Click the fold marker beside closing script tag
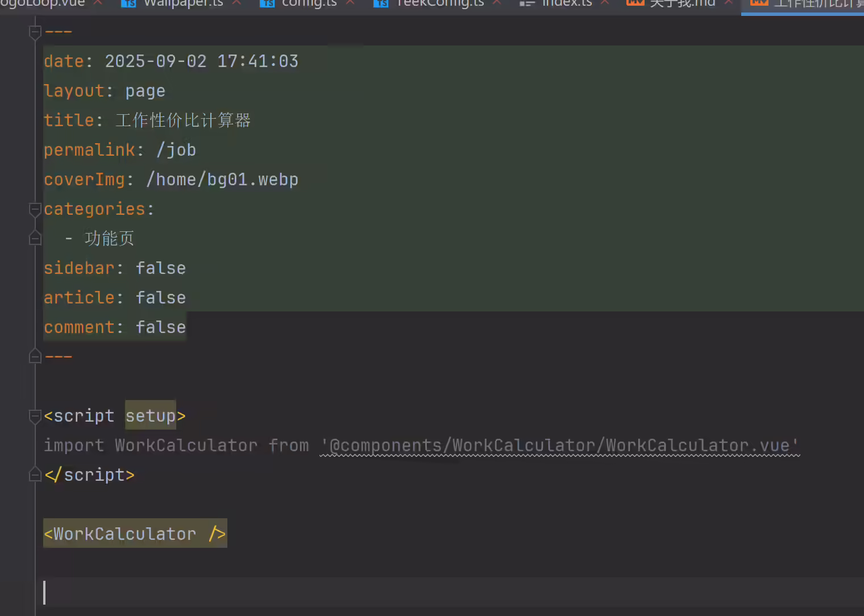 (35, 475)
